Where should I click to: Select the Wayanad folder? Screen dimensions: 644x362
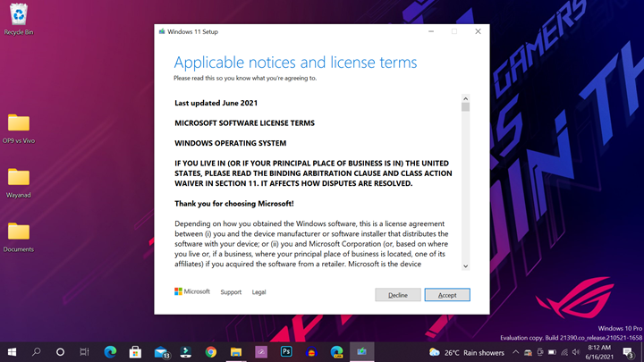pos(19,183)
